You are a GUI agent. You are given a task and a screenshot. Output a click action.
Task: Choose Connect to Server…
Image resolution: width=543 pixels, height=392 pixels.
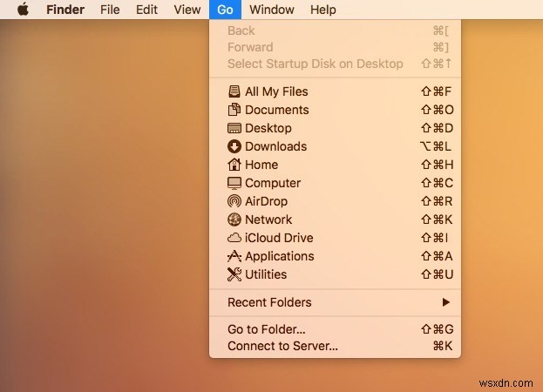pyautogui.click(x=336, y=346)
